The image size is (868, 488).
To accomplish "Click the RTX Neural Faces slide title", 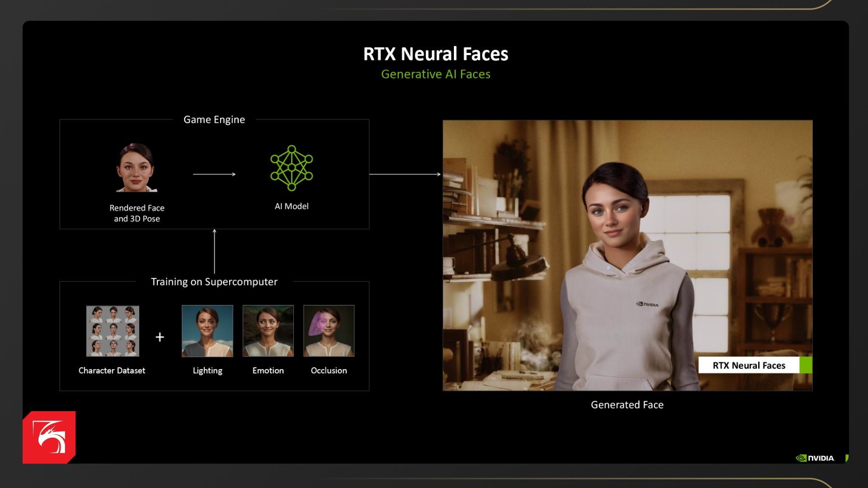I will click(x=435, y=54).
